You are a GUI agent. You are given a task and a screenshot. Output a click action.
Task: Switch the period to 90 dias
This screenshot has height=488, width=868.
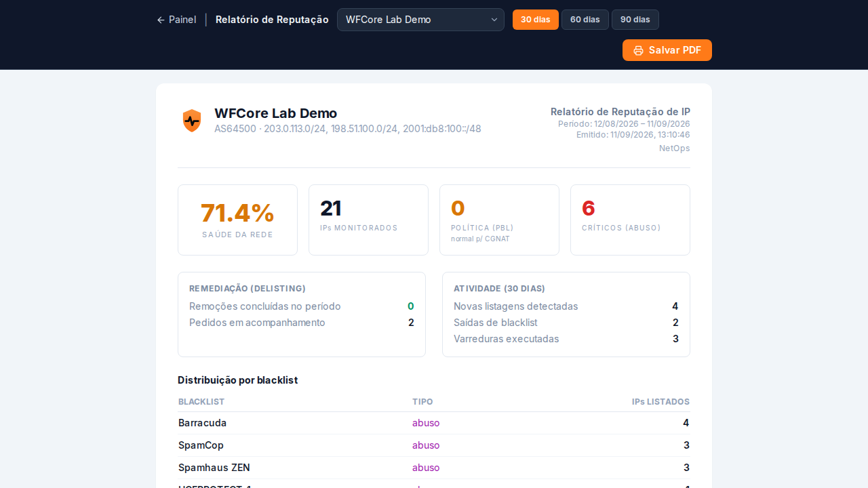[x=635, y=20]
